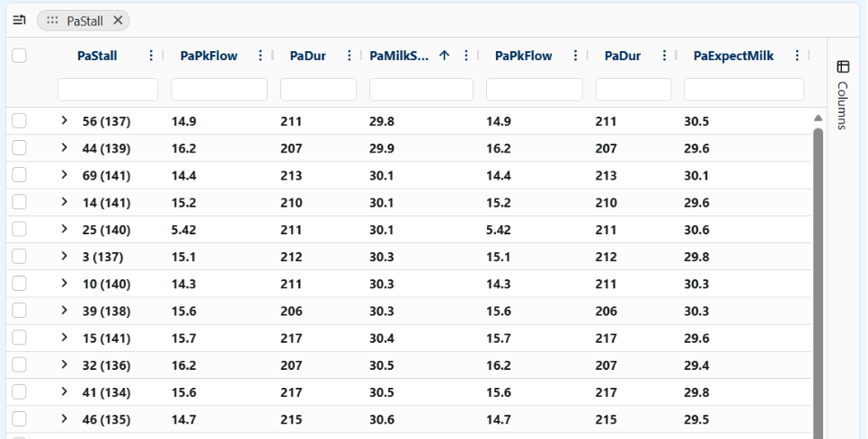Sort by the PaExpectMilk column header
The width and height of the screenshot is (868, 439).
[733, 56]
